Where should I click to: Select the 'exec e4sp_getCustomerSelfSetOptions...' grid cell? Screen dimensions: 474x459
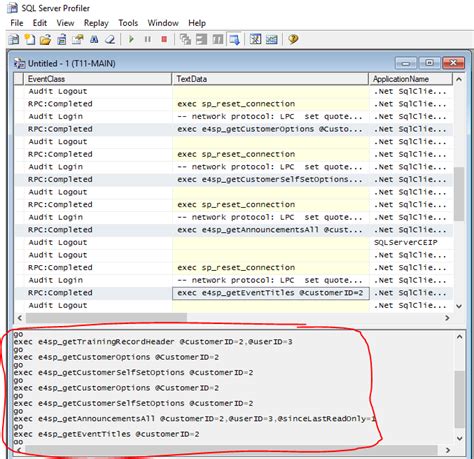pyautogui.click(x=270, y=179)
